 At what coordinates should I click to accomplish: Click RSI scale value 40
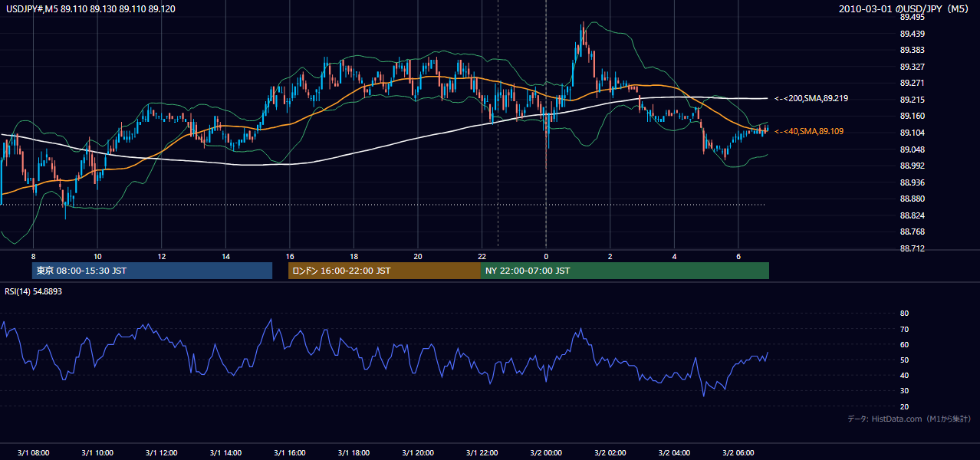click(904, 376)
